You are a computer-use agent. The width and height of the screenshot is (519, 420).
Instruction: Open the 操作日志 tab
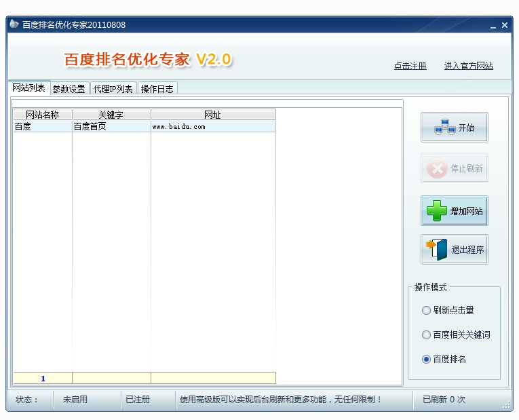(x=157, y=89)
